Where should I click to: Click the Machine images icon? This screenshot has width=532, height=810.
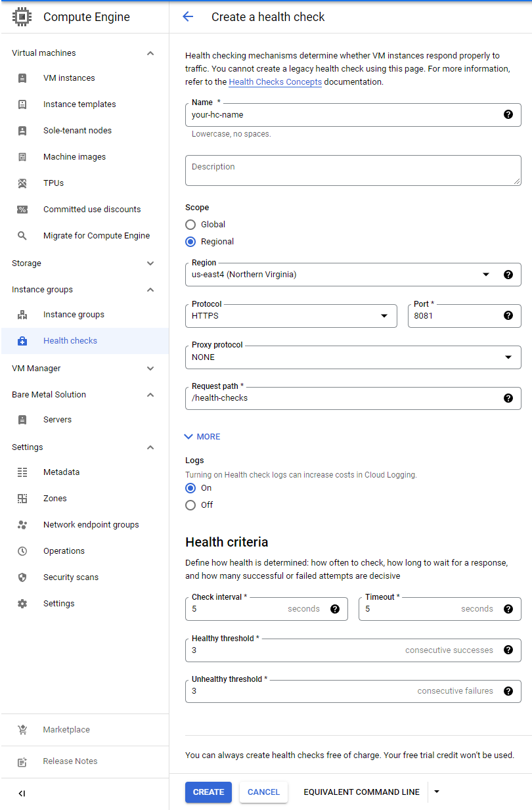pos(22,157)
